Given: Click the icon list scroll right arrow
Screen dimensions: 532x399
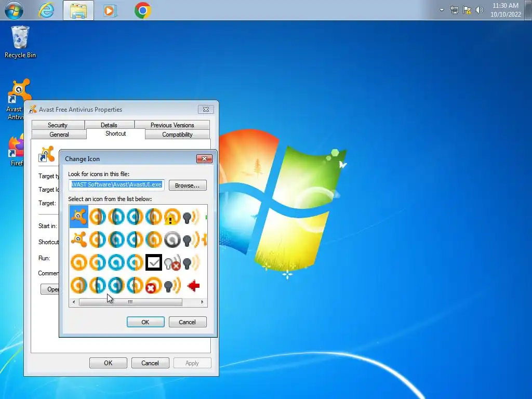Looking at the screenshot, I should point(203,302).
